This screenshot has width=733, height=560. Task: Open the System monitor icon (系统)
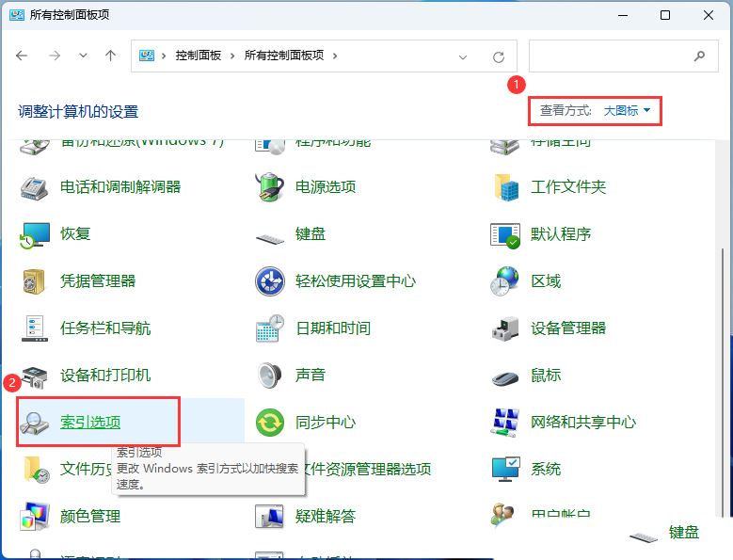tap(506, 470)
